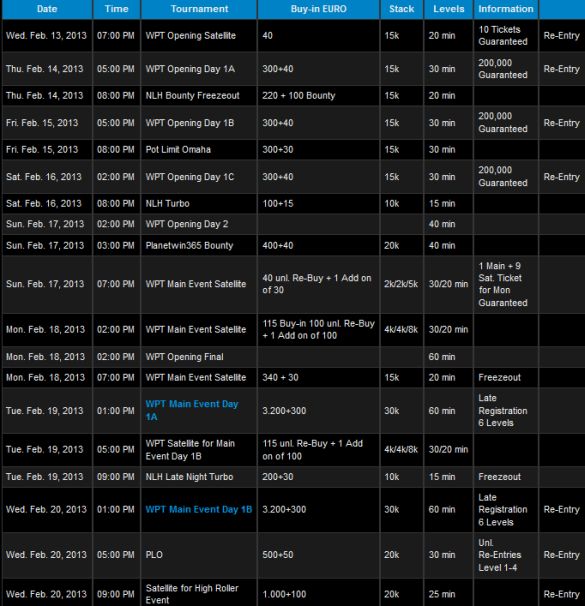
Task: Click the 25 min levels value
Action: (x=442, y=594)
